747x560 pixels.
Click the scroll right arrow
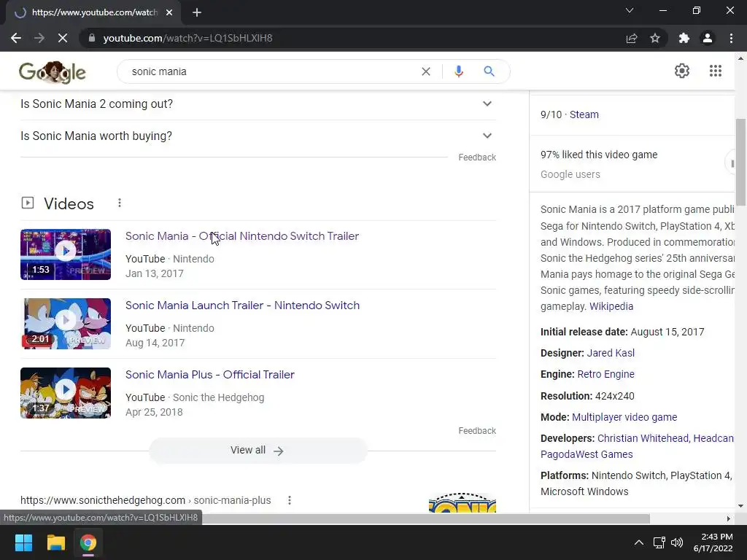pyautogui.click(x=728, y=518)
